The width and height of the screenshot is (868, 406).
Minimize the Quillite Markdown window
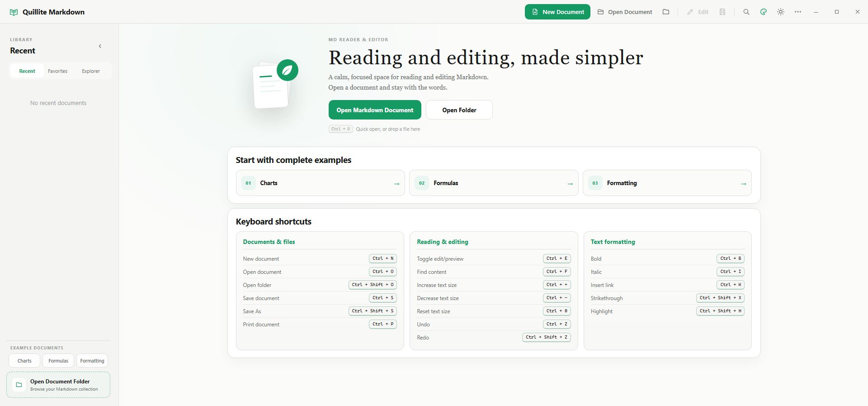pos(816,12)
